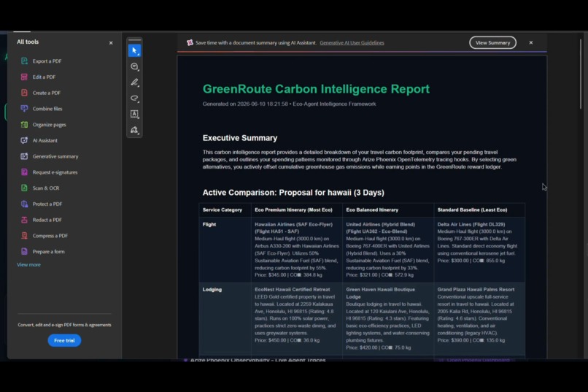Click Green Haven Hawaii Boutique Lodge cell
This screenshot has width=588, height=392.
(388, 319)
